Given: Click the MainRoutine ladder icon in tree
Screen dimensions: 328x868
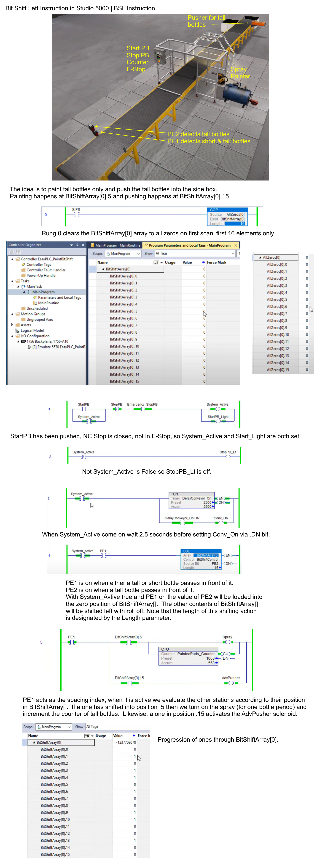Looking at the screenshot, I should coord(35,303).
